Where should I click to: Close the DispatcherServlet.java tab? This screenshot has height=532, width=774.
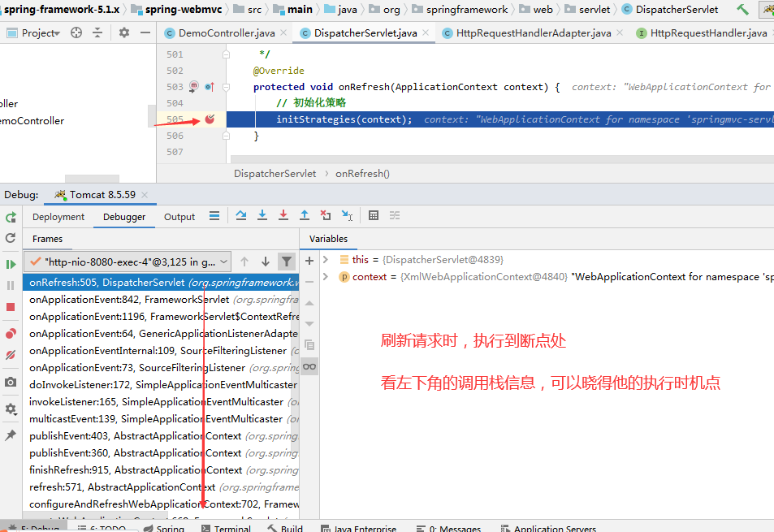pyautogui.click(x=426, y=32)
